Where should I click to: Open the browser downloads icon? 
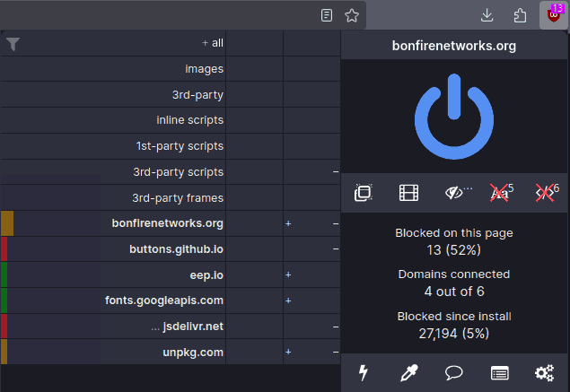pos(487,15)
